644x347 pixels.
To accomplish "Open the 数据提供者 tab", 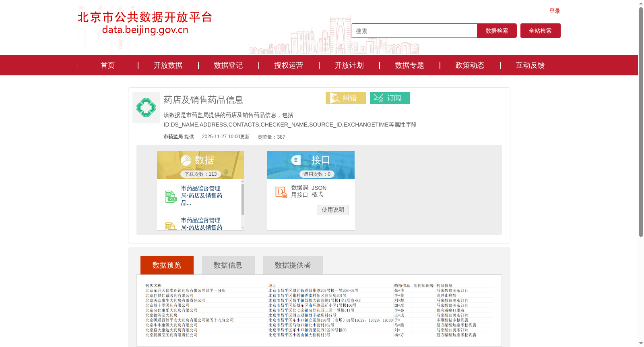I will pyautogui.click(x=293, y=265).
